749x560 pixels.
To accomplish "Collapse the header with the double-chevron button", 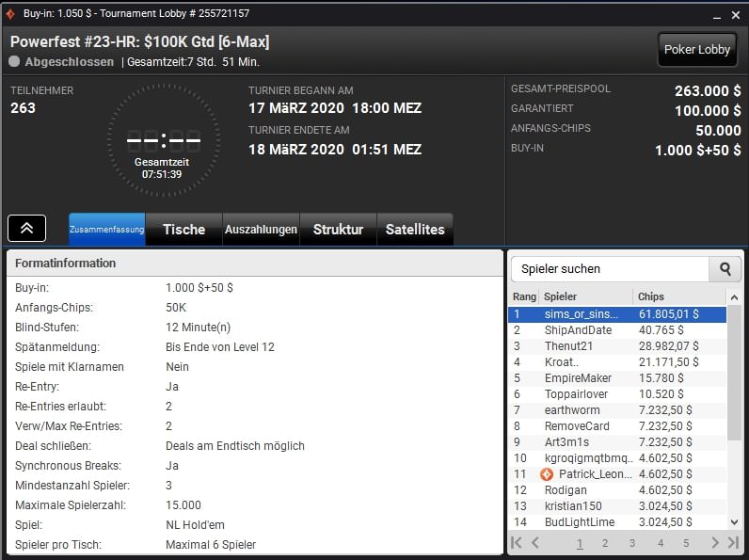I will tap(27, 229).
